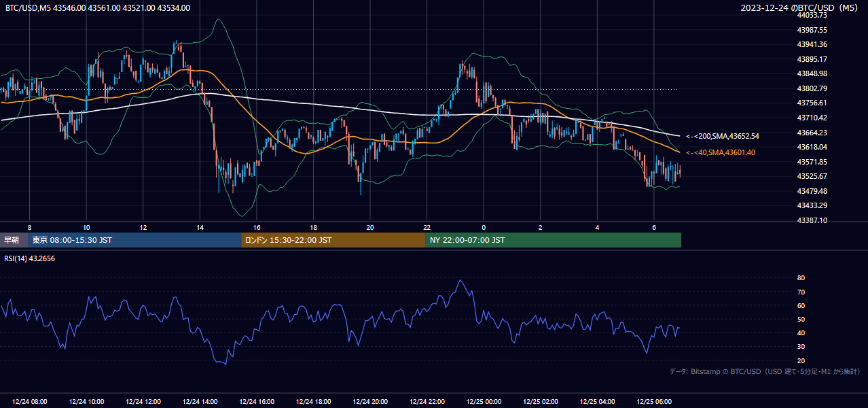Click the 12/25 02:00 date axis label
The height and width of the screenshot is (408, 868).
click(x=540, y=402)
